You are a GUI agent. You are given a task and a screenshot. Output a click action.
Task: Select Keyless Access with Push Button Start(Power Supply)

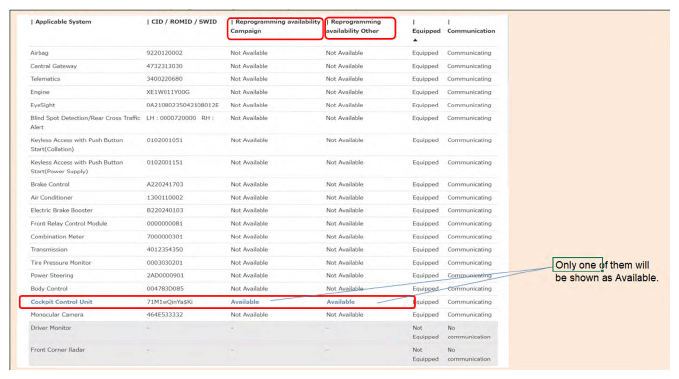point(77,167)
